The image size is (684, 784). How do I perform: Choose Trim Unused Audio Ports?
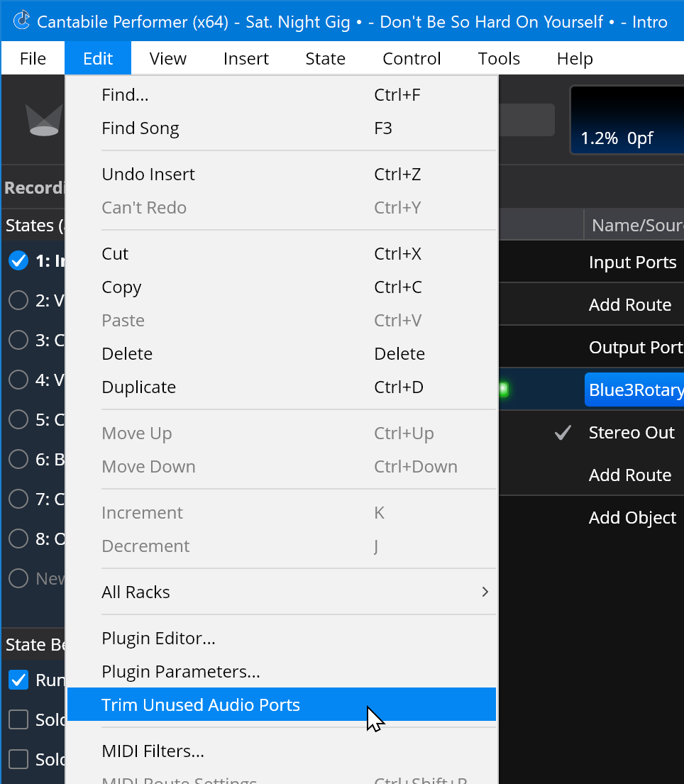click(x=201, y=705)
